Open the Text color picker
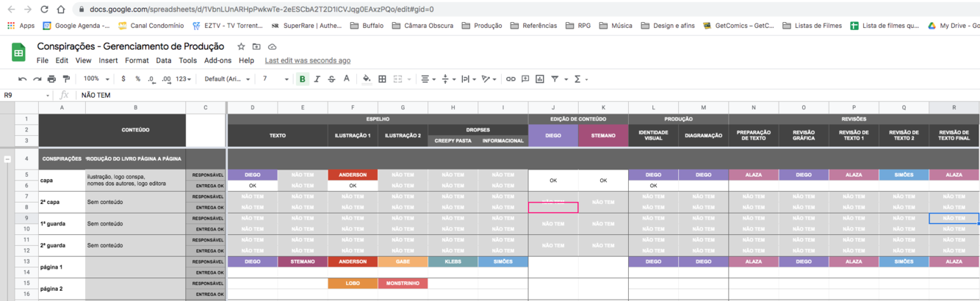 (x=347, y=79)
